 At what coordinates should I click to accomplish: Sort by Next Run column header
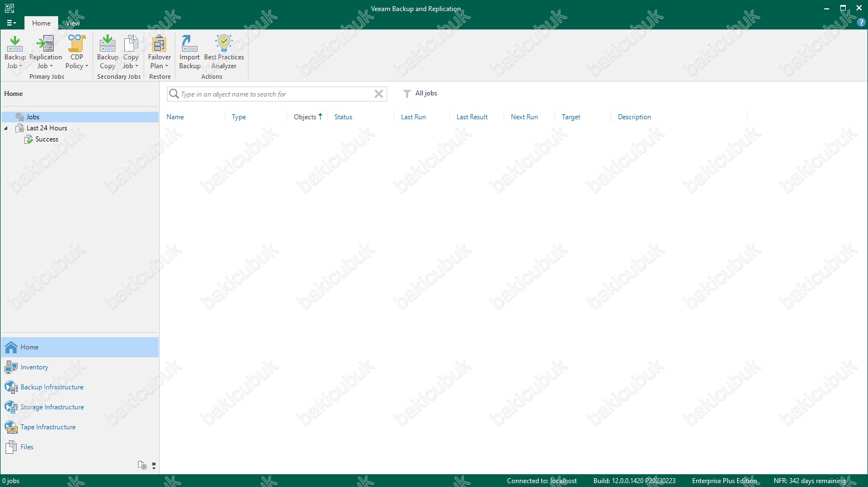click(524, 117)
